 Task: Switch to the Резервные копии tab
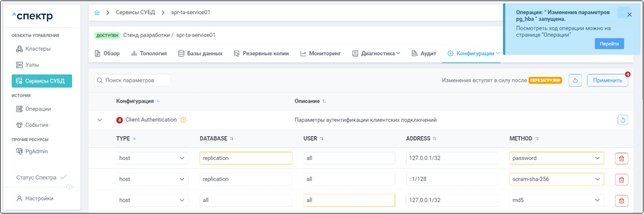[x=261, y=53]
